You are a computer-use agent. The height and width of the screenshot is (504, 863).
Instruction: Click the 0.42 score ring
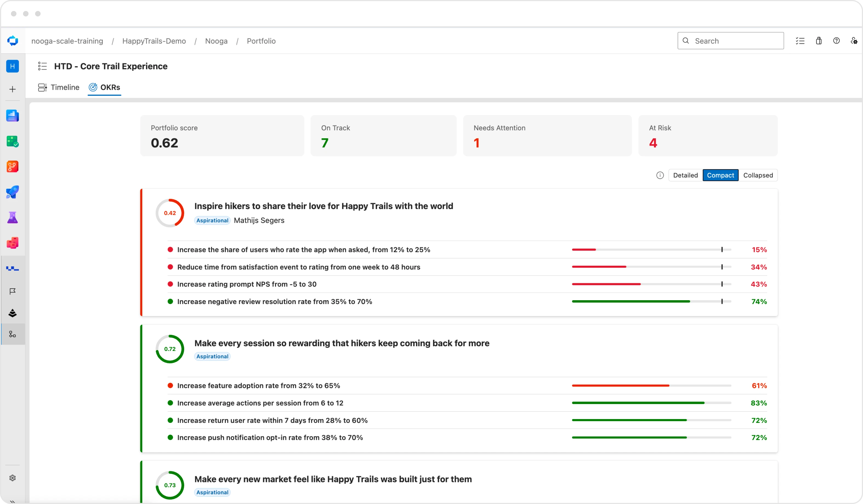(x=170, y=213)
